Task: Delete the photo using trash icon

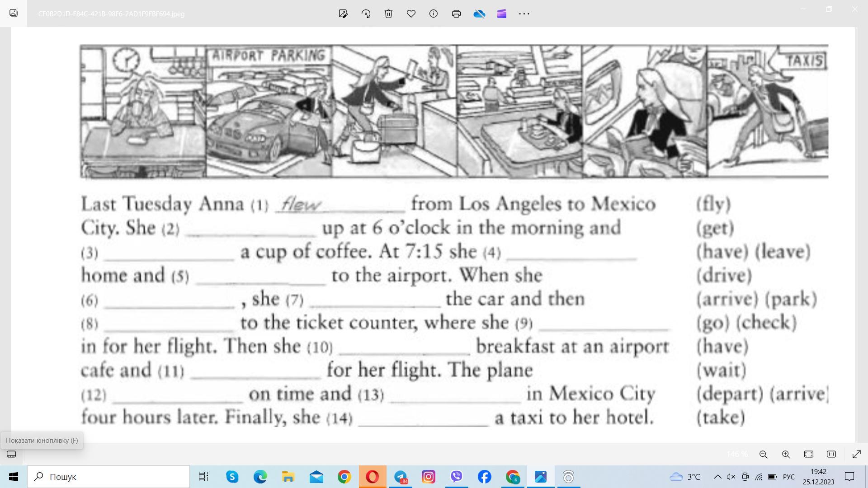Action: [388, 14]
